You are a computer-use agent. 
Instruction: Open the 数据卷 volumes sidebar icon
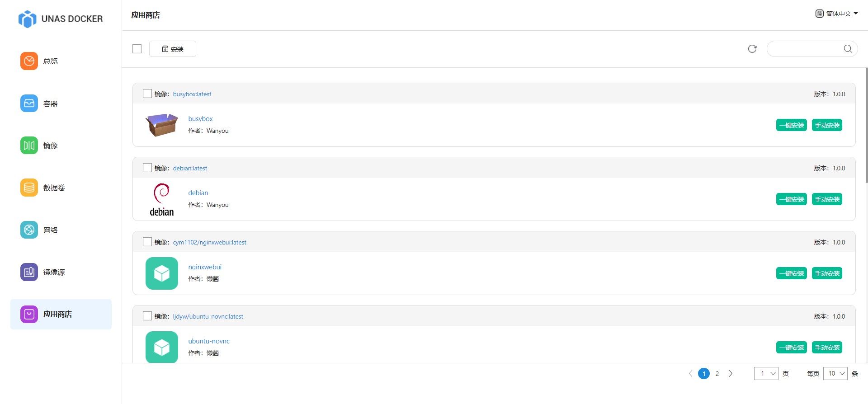click(29, 188)
